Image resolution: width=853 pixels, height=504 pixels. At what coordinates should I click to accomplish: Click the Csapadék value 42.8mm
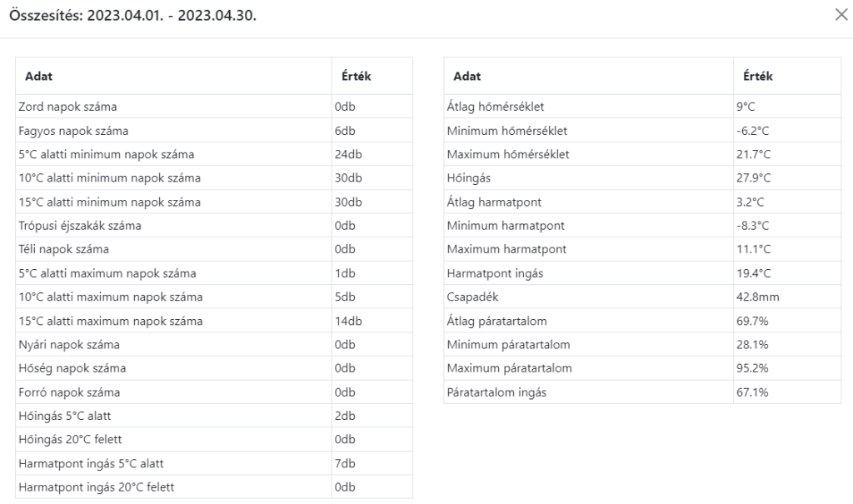point(756,297)
